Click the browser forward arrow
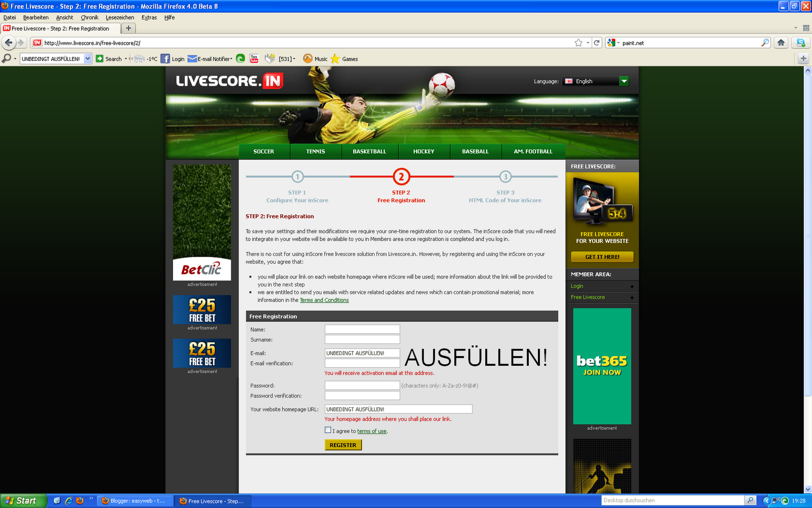This screenshot has height=508, width=812. pyautogui.click(x=21, y=43)
